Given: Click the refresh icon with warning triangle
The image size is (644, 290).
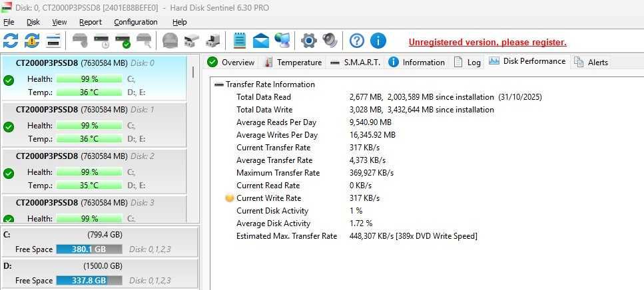Looking at the screenshot, I should tap(32, 41).
